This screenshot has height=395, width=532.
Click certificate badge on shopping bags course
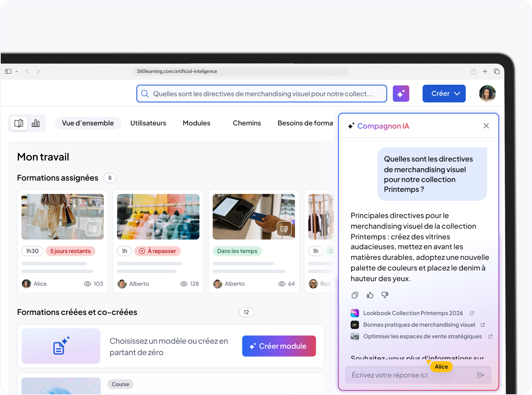pos(93,229)
